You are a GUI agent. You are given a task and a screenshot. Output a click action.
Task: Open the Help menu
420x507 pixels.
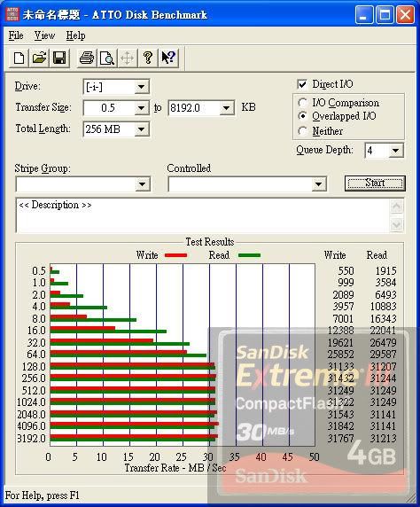pos(75,35)
